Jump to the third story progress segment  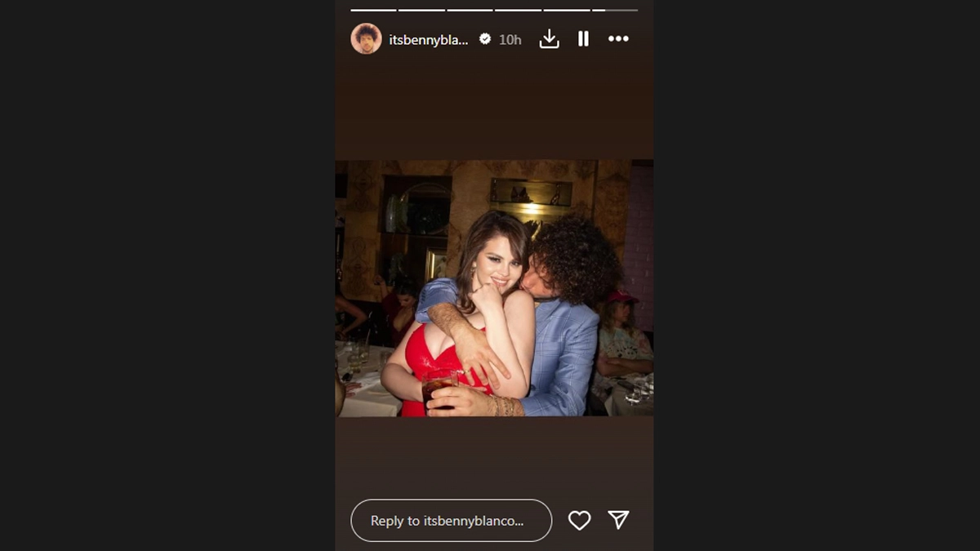[470, 10]
